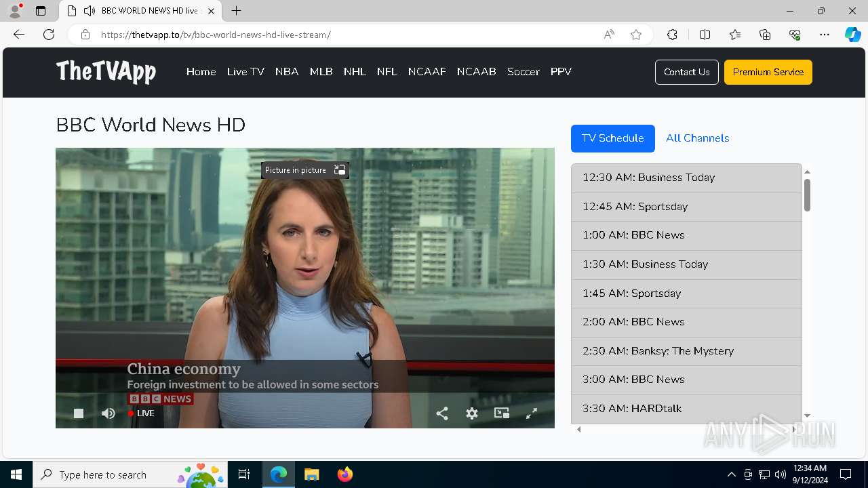Mute tab via speaker icon on tab
Viewport: 868px width, 488px height.
(90, 11)
